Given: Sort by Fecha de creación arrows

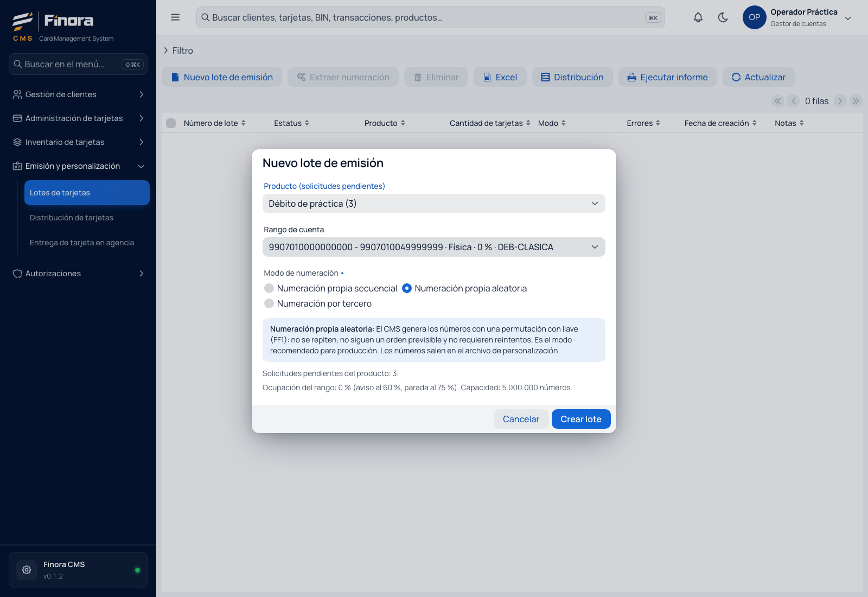Looking at the screenshot, I should [755, 123].
